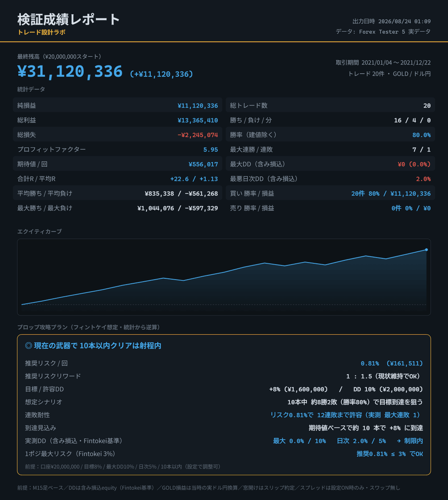This screenshot has width=448, height=500.
Task: Click the 現在の武器で 10本以内クリアは射程内 headline
Action: (x=93, y=345)
